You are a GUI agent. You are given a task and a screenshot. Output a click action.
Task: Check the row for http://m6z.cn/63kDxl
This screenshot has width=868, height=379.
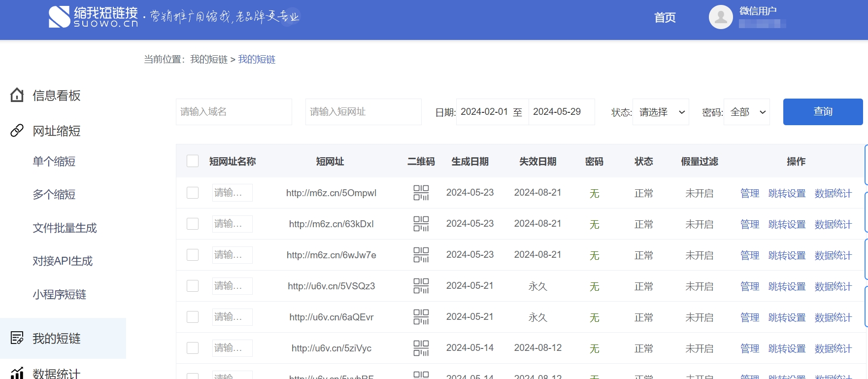click(193, 224)
